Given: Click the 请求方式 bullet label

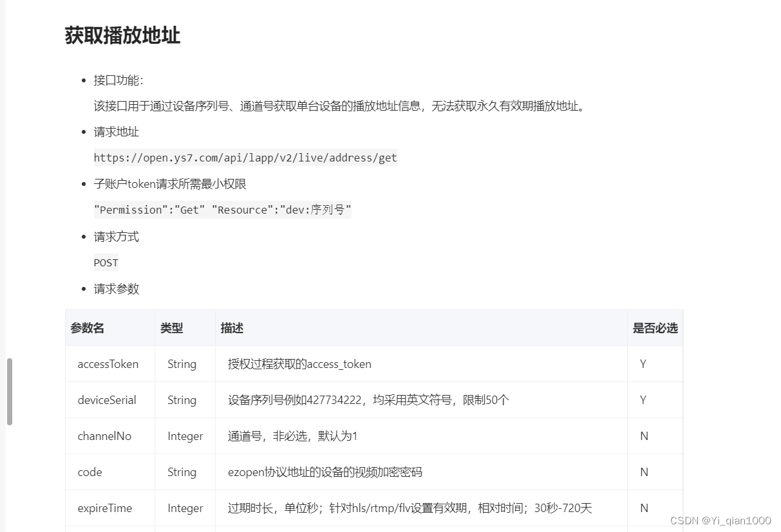Looking at the screenshot, I should point(117,237).
